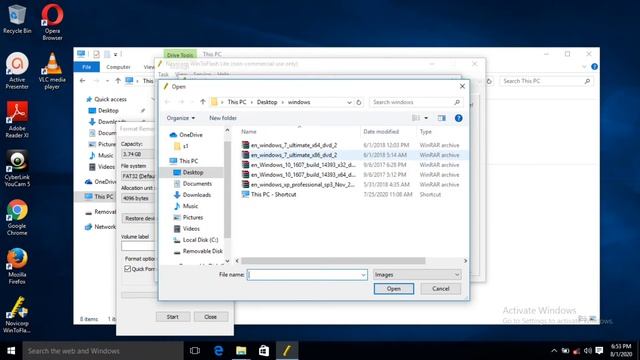Click the Open button in dialog
The height and width of the screenshot is (360, 640).
coord(393,289)
